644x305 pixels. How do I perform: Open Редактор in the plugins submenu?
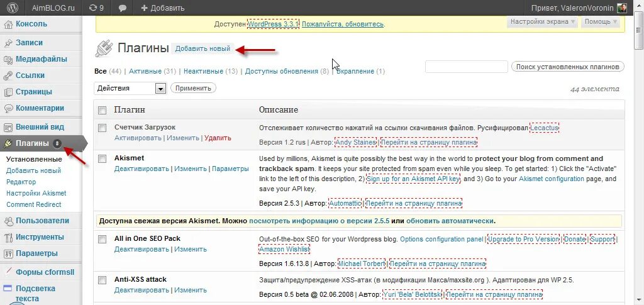click(x=21, y=182)
